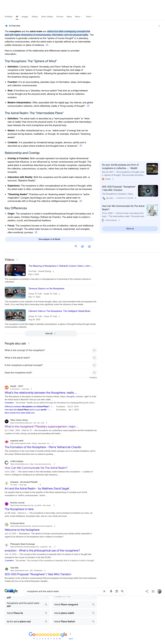Viewport: 165px width, 644px height.
Task: Play Terrence Deacon on the Noosphere thumbnail
Action: click(x=15, y=293)
